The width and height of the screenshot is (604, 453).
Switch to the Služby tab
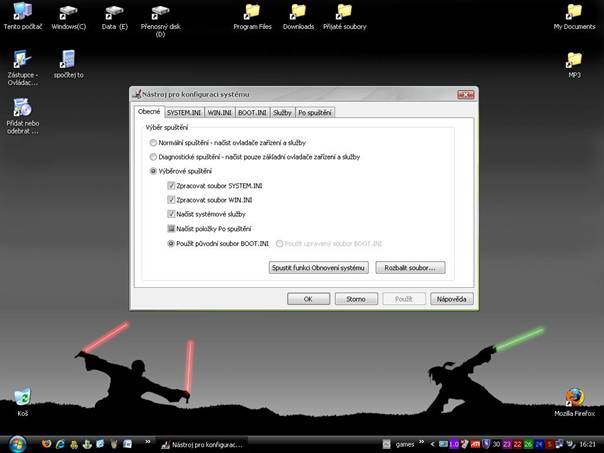[282, 112]
